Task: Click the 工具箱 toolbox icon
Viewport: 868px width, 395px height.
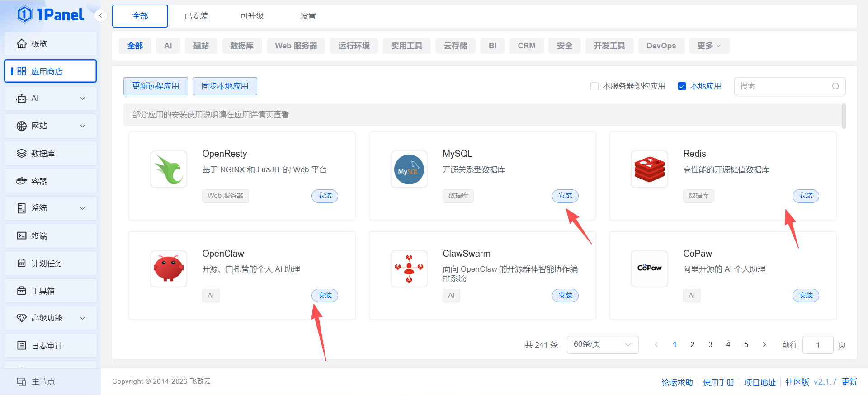Action: [x=21, y=291]
